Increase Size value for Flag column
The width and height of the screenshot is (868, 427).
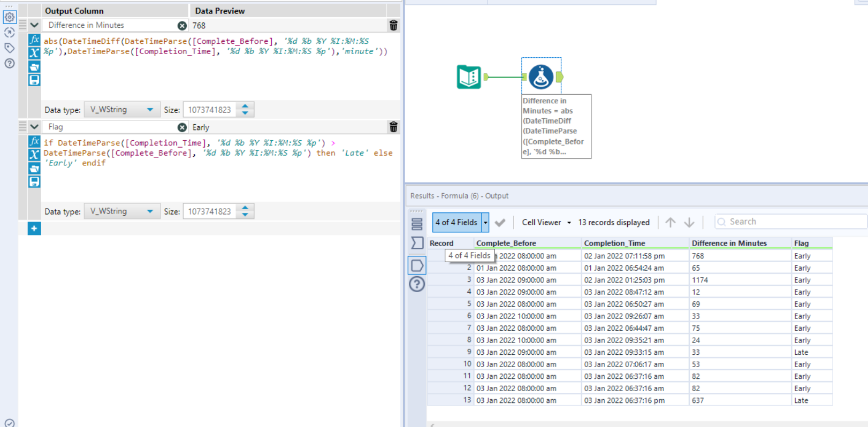245,208
